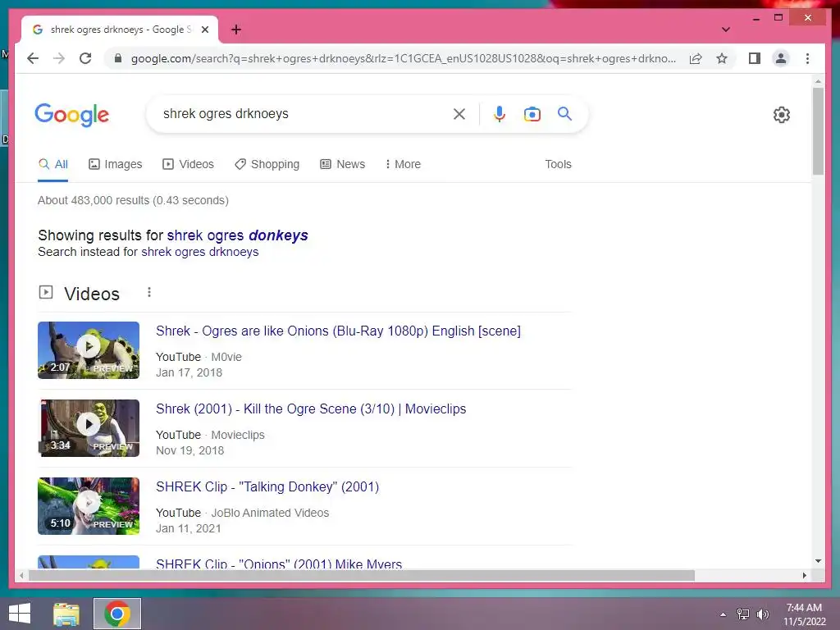
Task: Click the Chrome taskbar icon
Action: [117, 614]
